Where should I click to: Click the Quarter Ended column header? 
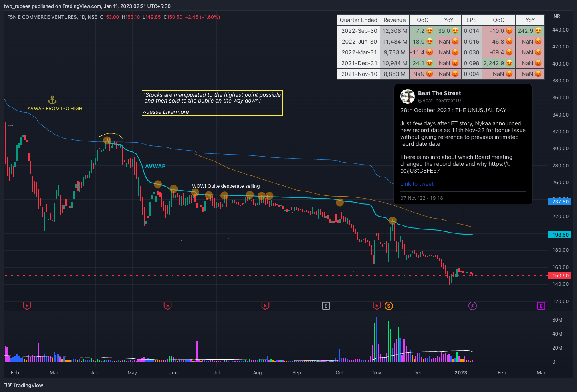(359, 20)
